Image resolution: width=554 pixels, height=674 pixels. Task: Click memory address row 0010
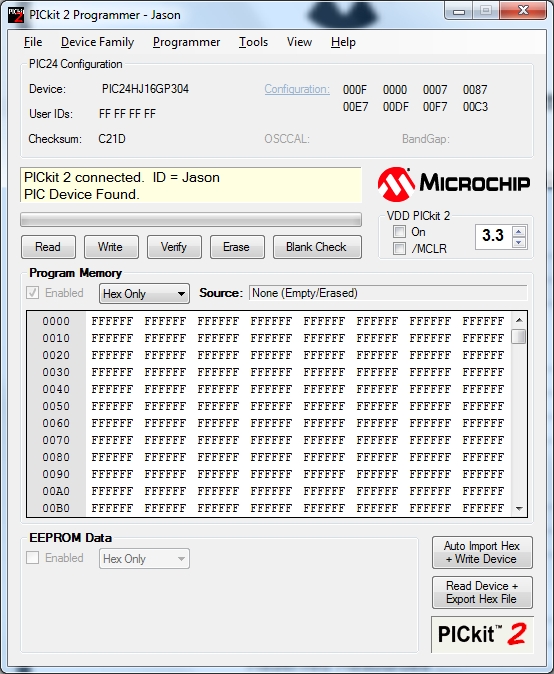[56, 338]
